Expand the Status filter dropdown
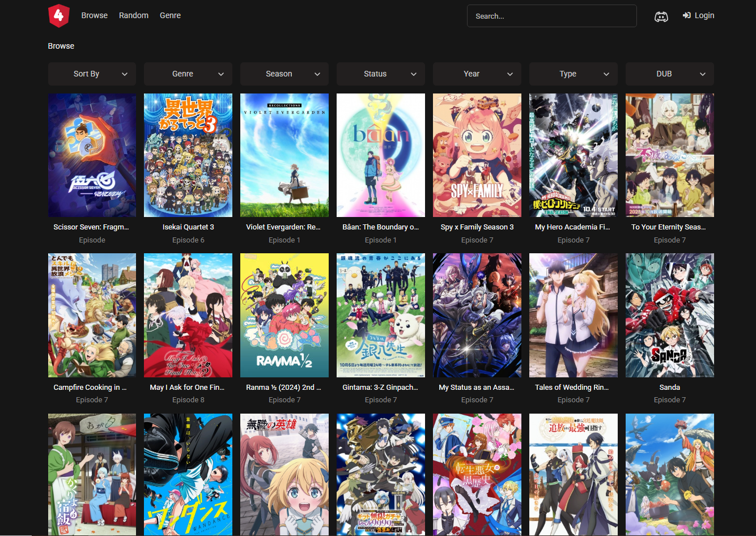The height and width of the screenshot is (536, 756). click(381, 74)
